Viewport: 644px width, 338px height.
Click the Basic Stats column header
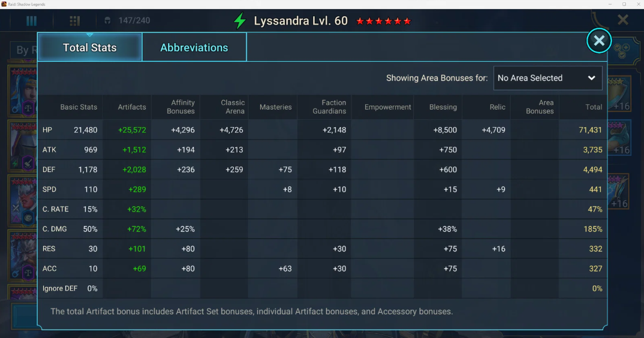[x=79, y=107]
